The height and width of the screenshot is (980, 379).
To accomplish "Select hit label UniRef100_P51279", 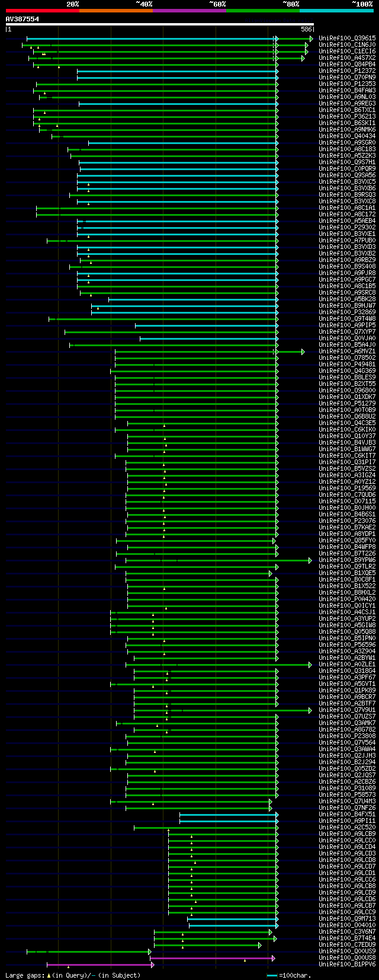I will tap(347, 403).
